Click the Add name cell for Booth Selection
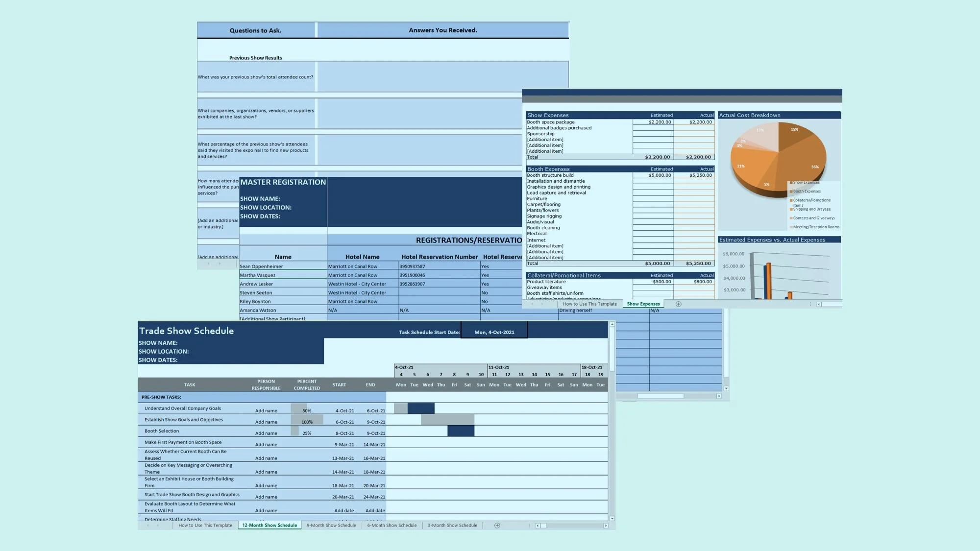 (x=266, y=433)
